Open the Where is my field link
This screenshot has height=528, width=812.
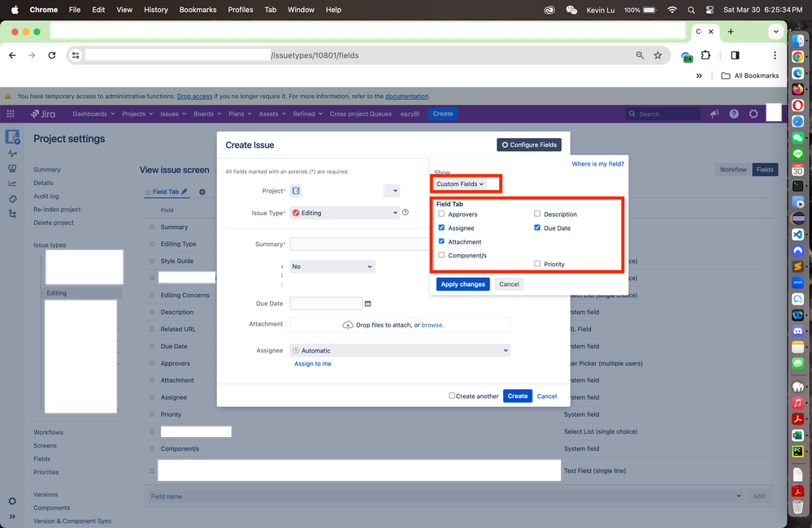pyautogui.click(x=597, y=163)
